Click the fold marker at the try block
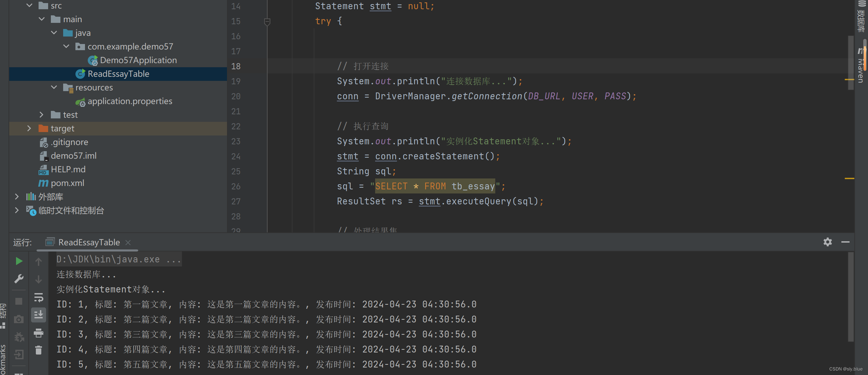Viewport: 868px width, 375px height. point(267,21)
